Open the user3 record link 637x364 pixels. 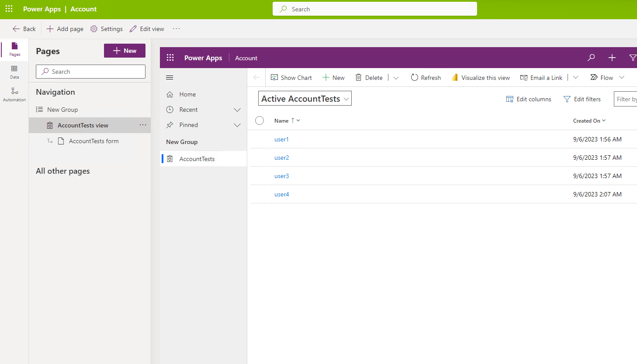(x=281, y=176)
